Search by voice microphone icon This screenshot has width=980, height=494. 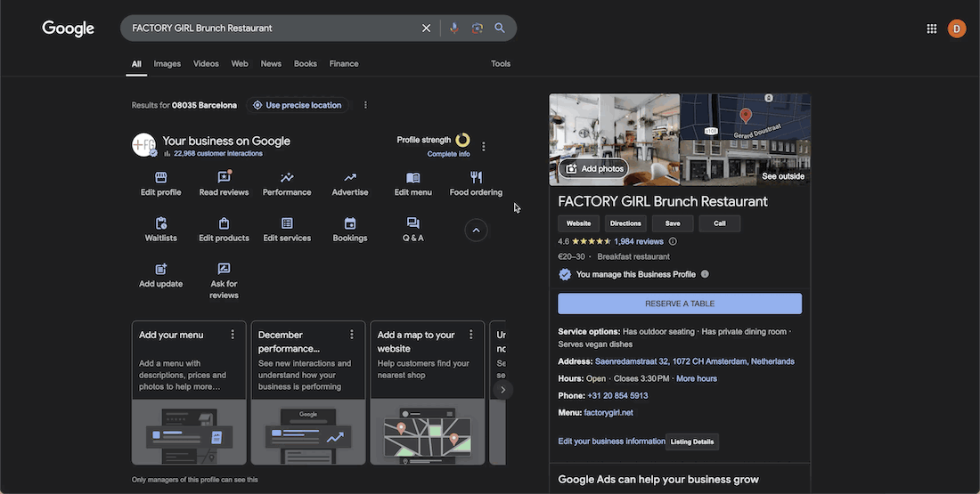(x=454, y=28)
